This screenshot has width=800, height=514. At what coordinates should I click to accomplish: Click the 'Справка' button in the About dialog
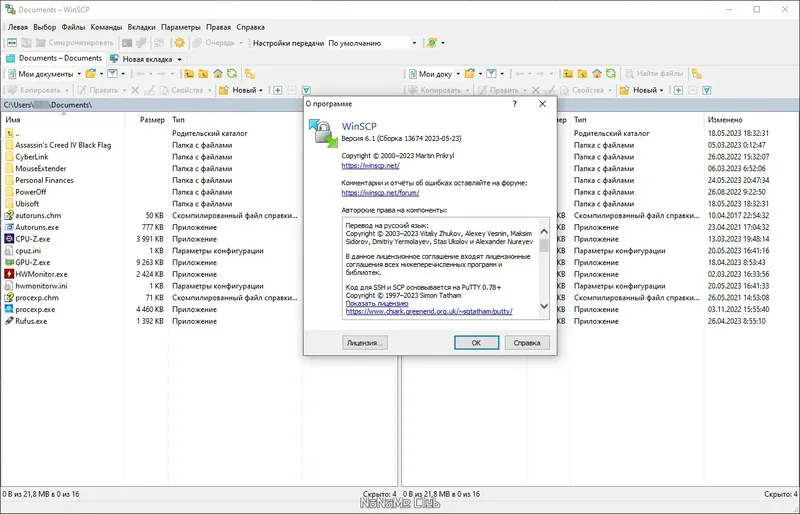point(527,342)
